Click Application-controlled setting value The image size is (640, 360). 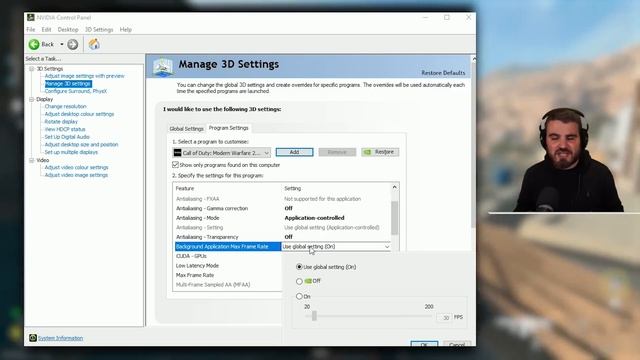[314, 218]
